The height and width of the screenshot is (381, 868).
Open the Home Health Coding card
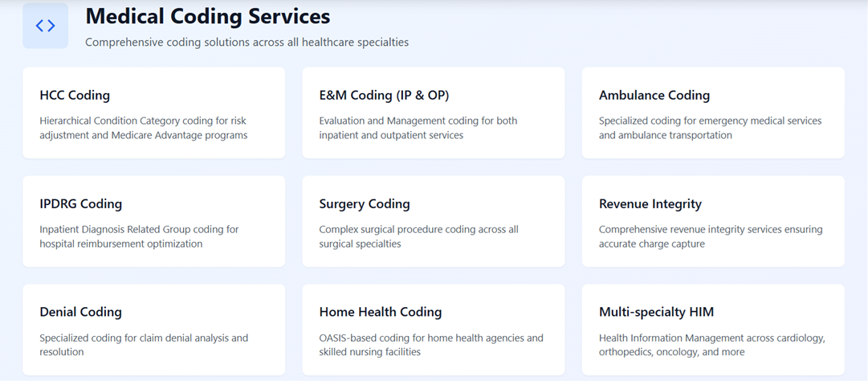pyautogui.click(x=434, y=330)
